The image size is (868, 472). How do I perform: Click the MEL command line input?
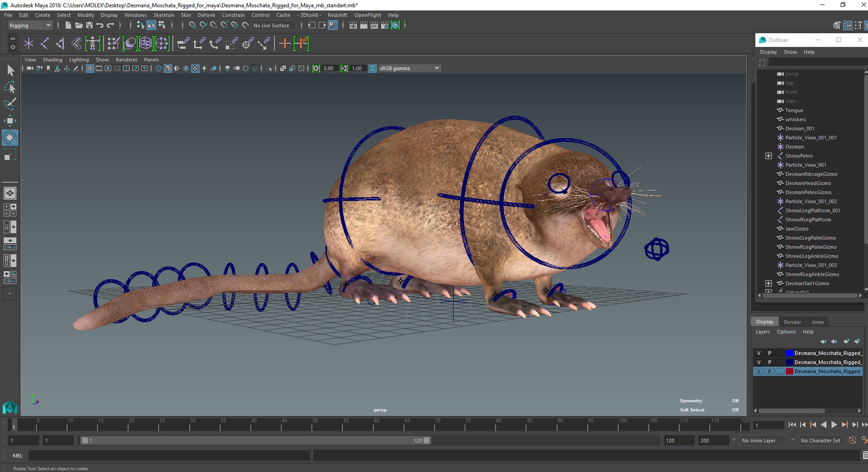coord(170,455)
